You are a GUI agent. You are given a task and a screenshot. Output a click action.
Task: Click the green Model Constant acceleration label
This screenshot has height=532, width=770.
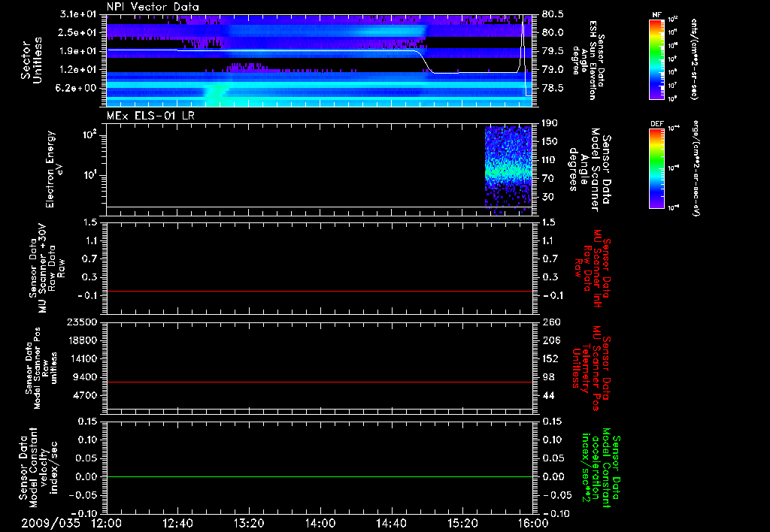(601, 467)
